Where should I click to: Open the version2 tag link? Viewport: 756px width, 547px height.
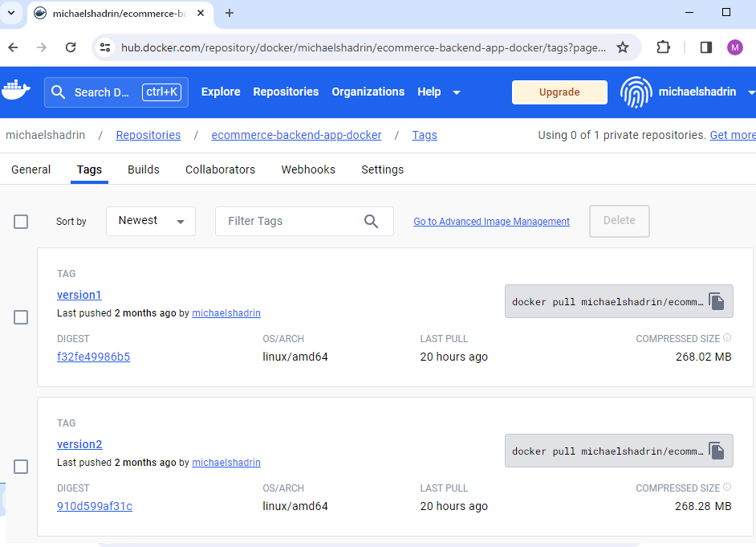pyautogui.click(x=79, y=444)
